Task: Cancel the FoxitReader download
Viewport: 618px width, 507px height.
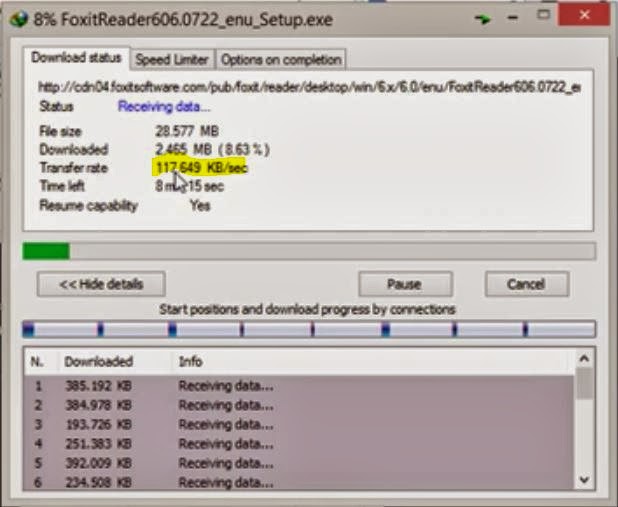Action: (x=527, y=284)
